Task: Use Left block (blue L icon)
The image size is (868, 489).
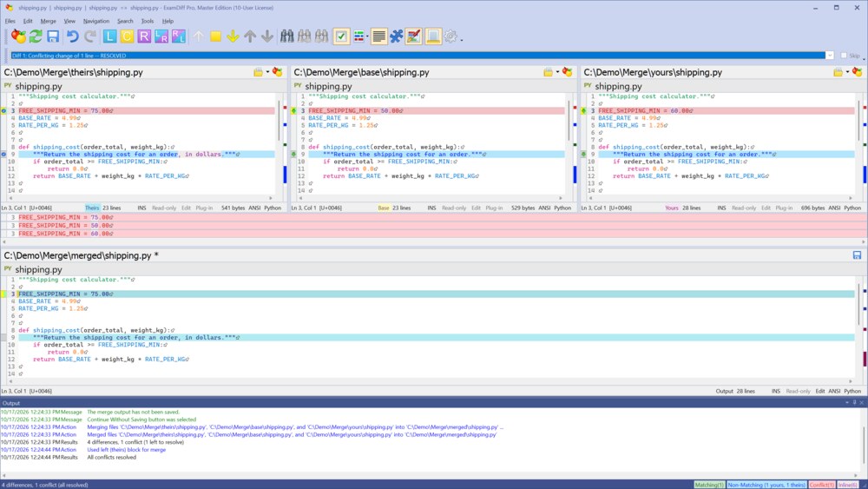Action: [x=109, y=36]
